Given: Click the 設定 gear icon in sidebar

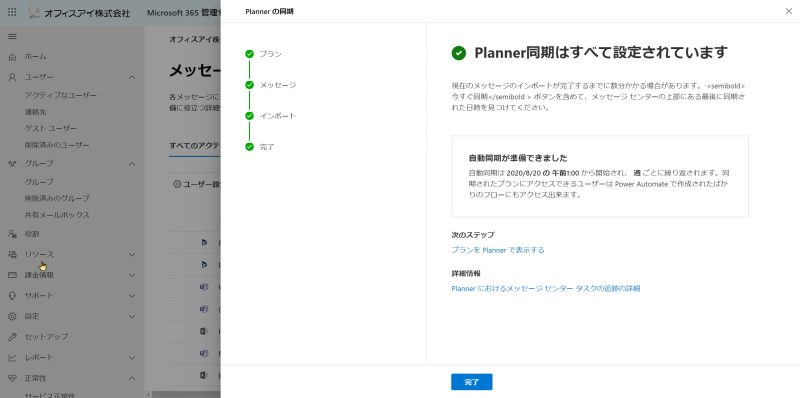Looking at the screenshot, I should [x=13, y=316].
